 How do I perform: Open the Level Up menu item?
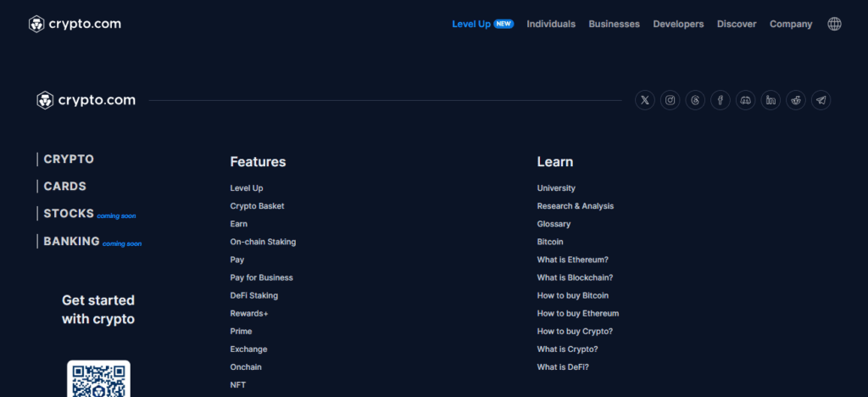[471, 24]
